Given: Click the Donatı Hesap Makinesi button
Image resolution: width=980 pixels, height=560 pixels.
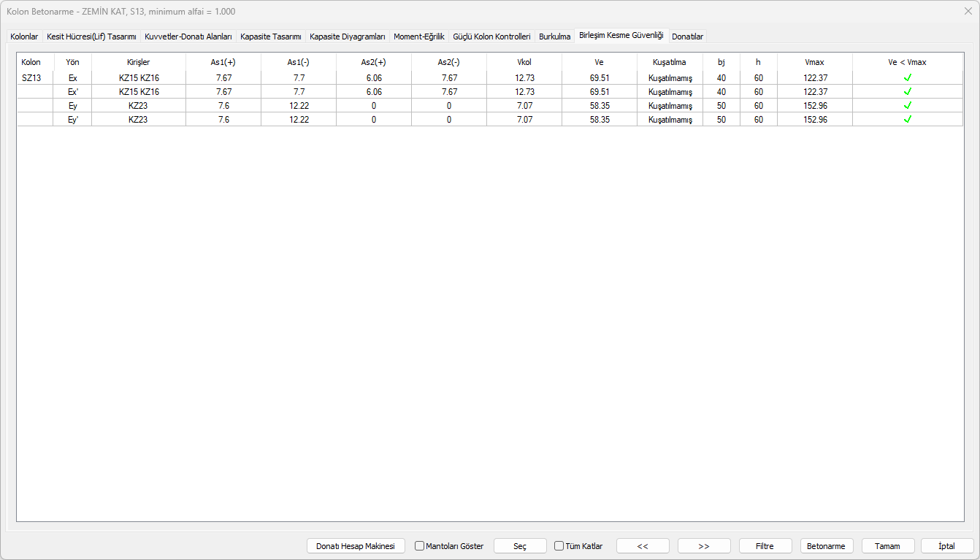Looking at the screenshot, I should (356, 546).
